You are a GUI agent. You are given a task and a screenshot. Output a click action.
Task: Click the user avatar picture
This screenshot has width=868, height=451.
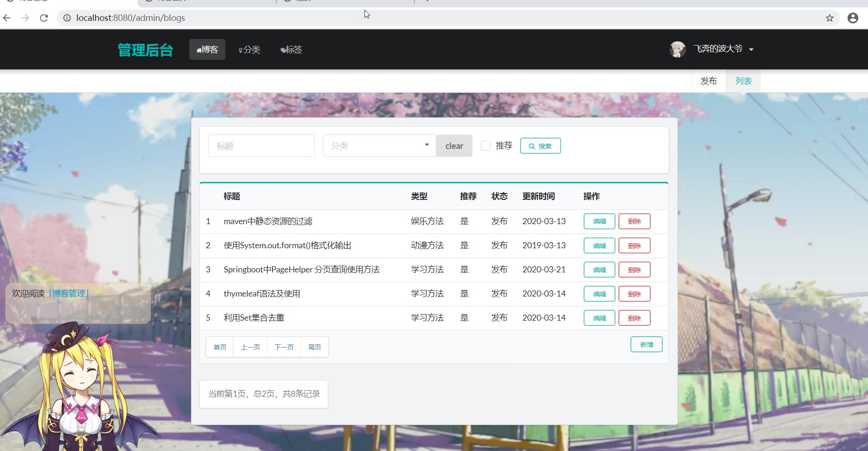click(x=677, y=49)
